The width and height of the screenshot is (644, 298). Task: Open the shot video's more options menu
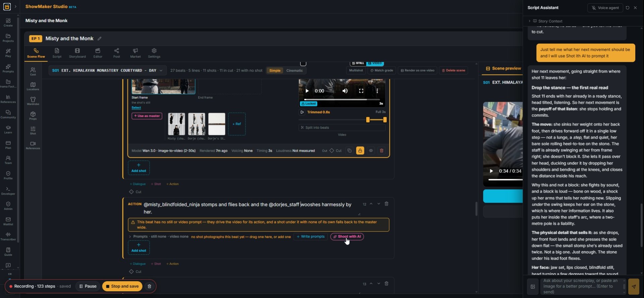click(377, 91)
